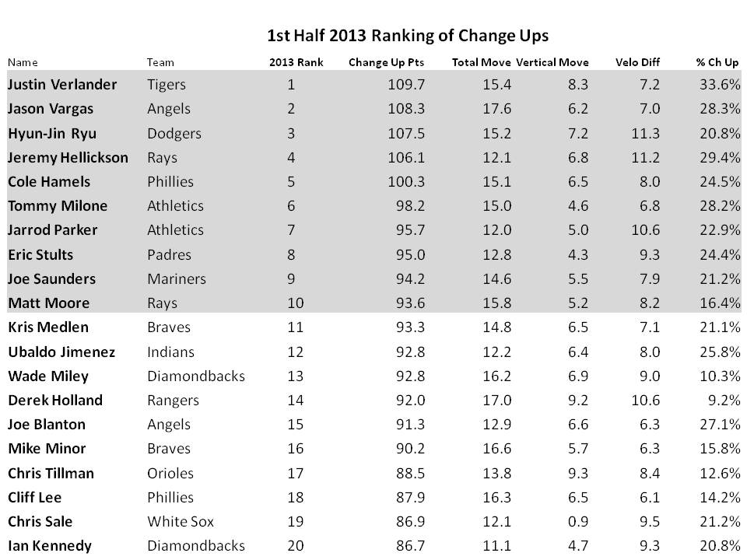747x560 pixels.
Task: Click the Ubaldo Jimenez name cell
Action: coord(61,352)
